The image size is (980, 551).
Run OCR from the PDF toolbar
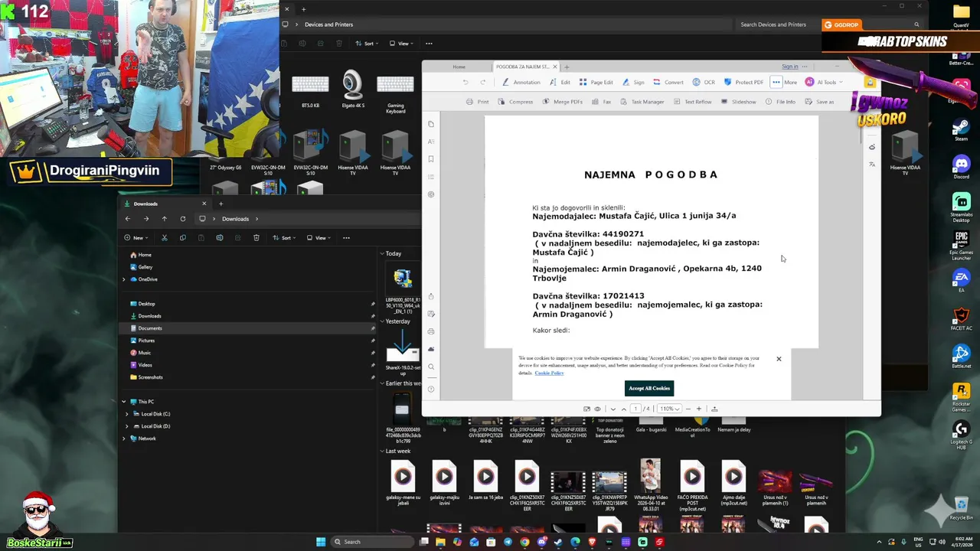(x=704, y=82)
